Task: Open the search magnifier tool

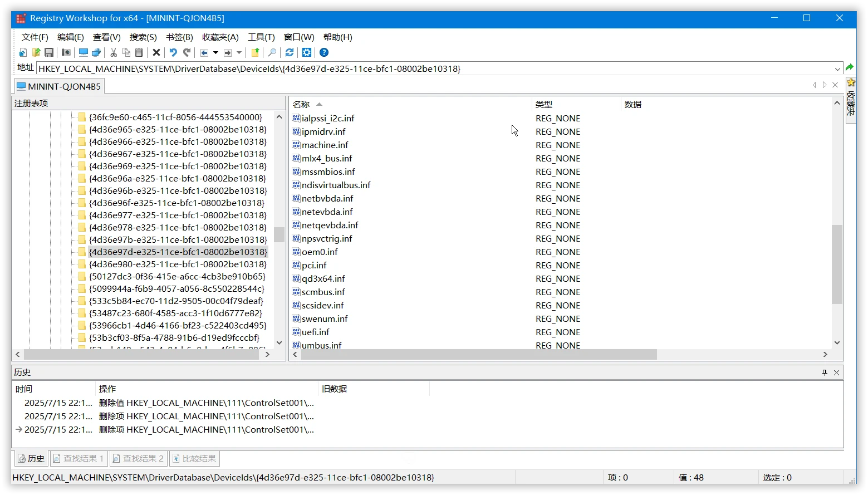Action: 272,52
